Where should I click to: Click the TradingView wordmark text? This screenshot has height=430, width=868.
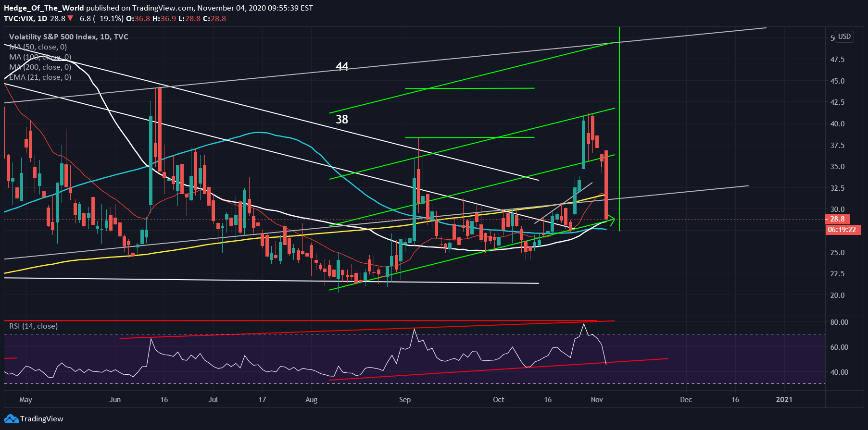tap(42, 419)
